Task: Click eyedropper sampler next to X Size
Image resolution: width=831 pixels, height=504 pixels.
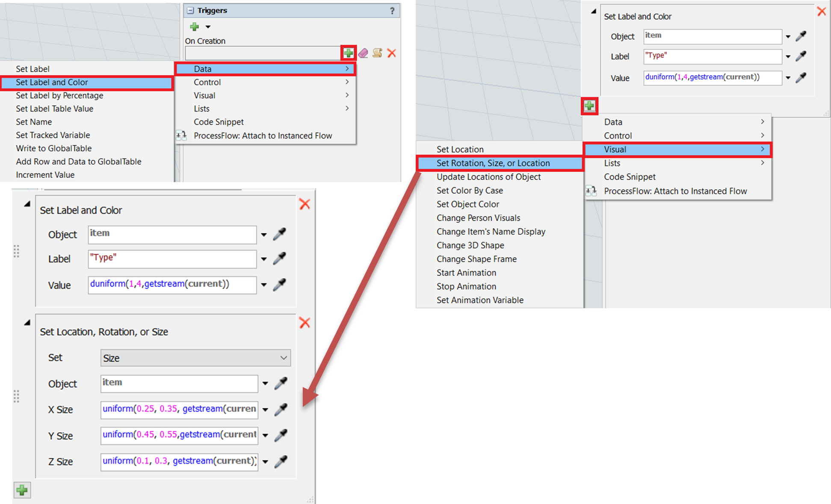Action: tap(281, 409)
